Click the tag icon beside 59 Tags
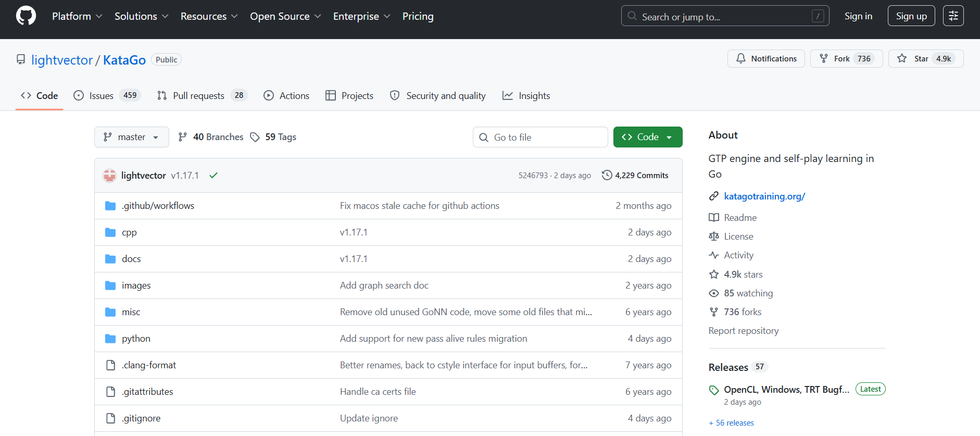This screenshot has height=436, width=980. click(x=255, y=137)
